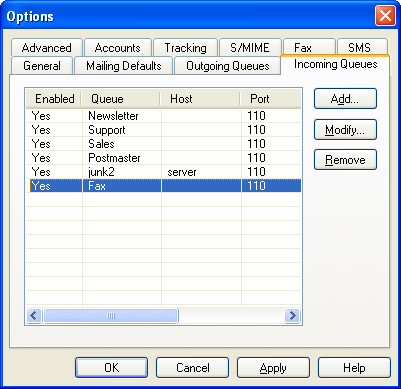Click port 110 in the Postmaster row
This screenshot has width=401, height=389.
[x=256, y=158]
